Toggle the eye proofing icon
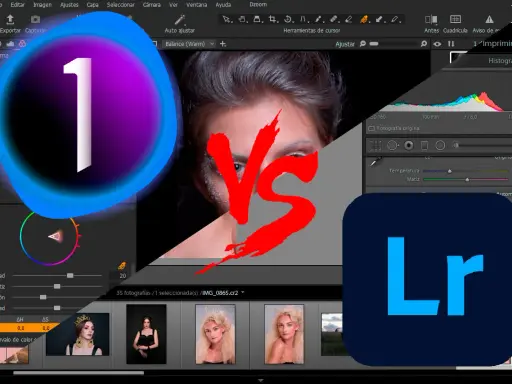Viewport: 512px width, 384px height. (437, 44)
